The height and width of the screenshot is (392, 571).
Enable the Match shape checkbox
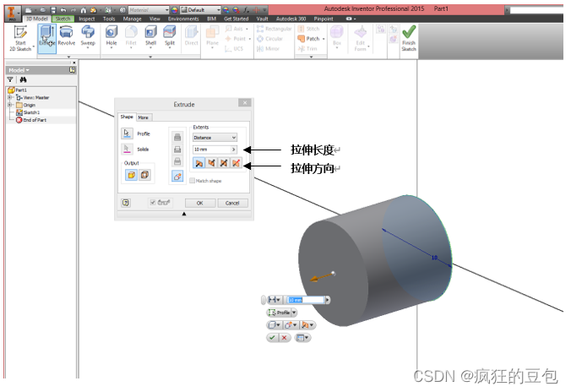(x=193, y=180)
